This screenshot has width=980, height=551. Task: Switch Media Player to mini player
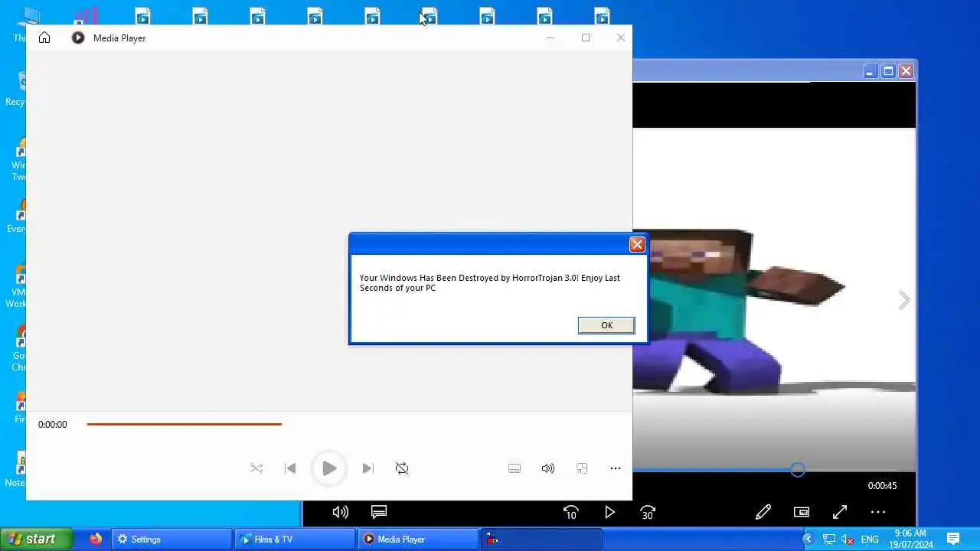tap(582, 468)
